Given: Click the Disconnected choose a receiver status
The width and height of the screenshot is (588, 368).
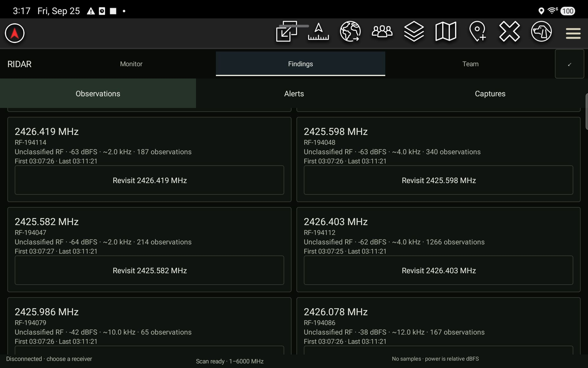Looking at the screenshot, I should point(49,359).
